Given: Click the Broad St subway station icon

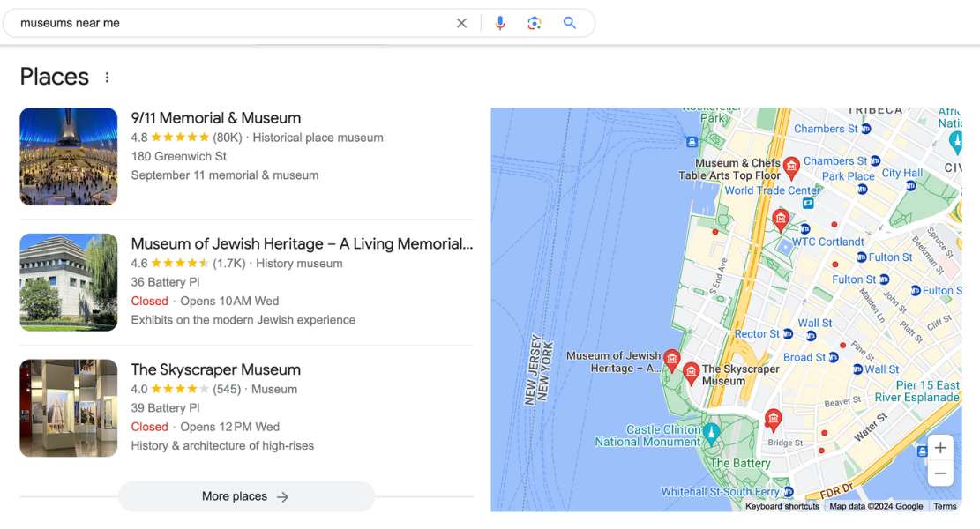Looking at the screenshot, I should pyautogui.click(x=833, y=358).
